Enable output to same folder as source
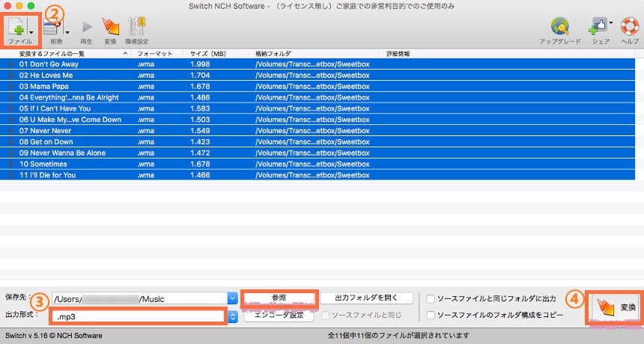644x344 pixels. click(431, 298)
